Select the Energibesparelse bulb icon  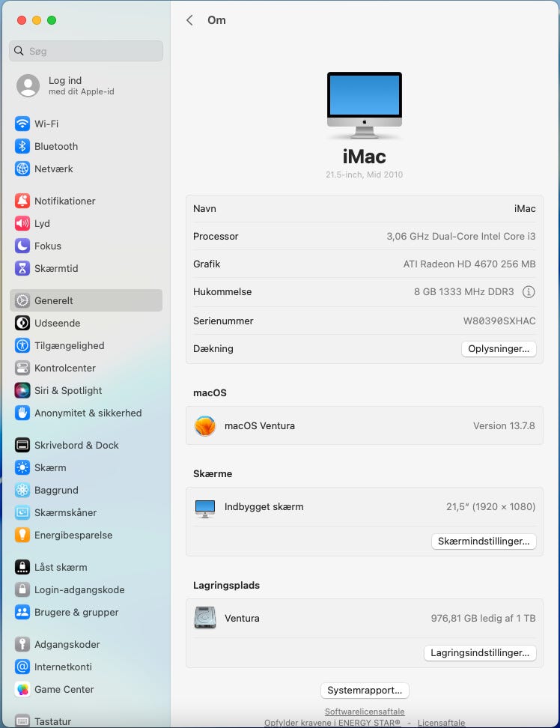click(22, 536)
